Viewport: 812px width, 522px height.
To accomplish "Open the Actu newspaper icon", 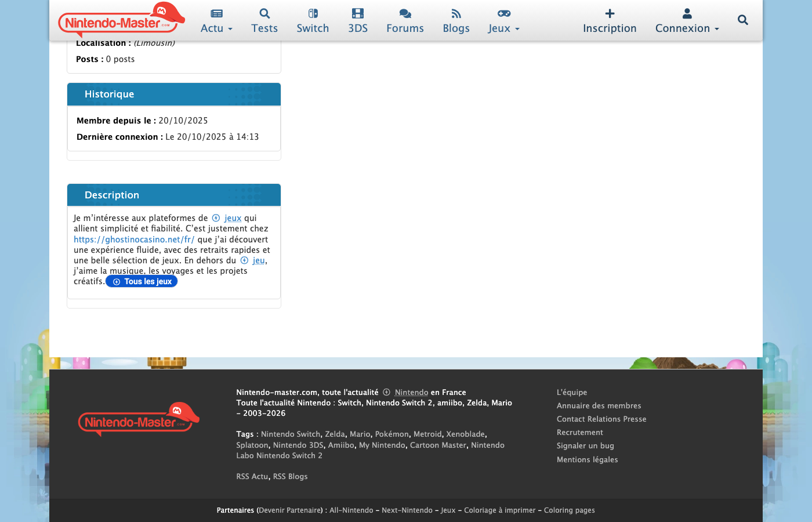I will 216,13.
